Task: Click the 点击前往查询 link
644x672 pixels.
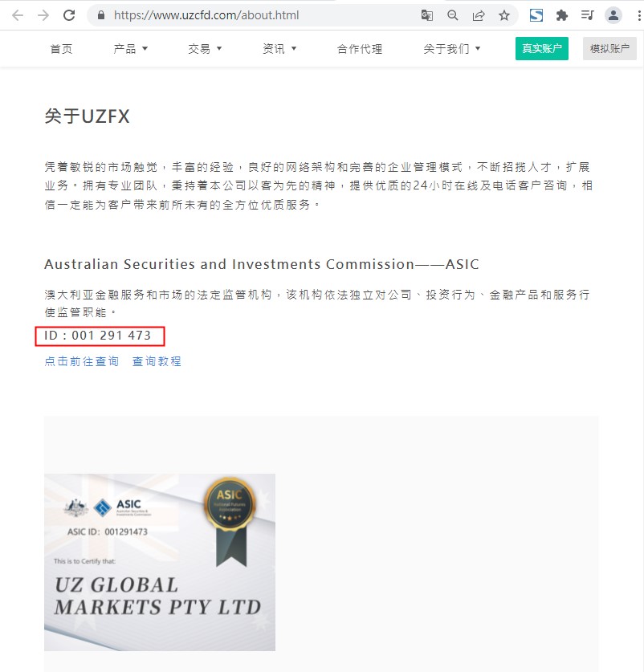Action: (x=81, y=361)
